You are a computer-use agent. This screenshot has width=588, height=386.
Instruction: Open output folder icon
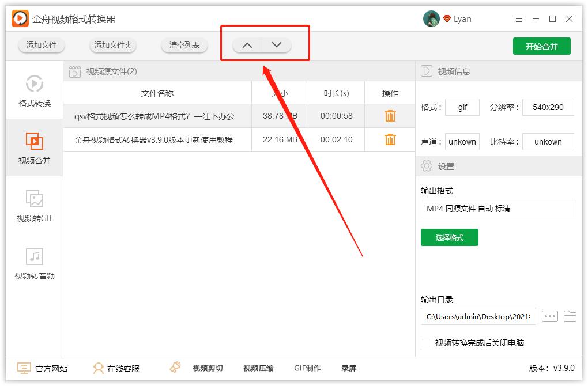pyautogui.click(x=570, y=316)
